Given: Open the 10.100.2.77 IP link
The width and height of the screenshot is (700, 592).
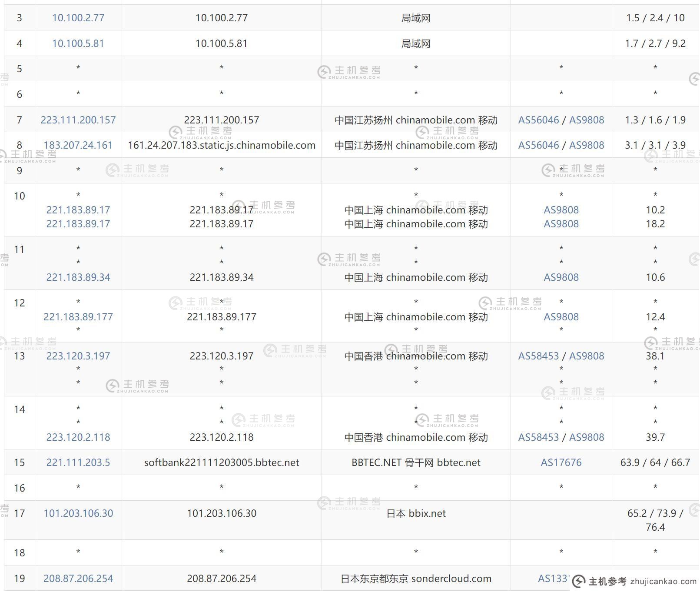Looking at the screenshot, I should coord(78,18).
